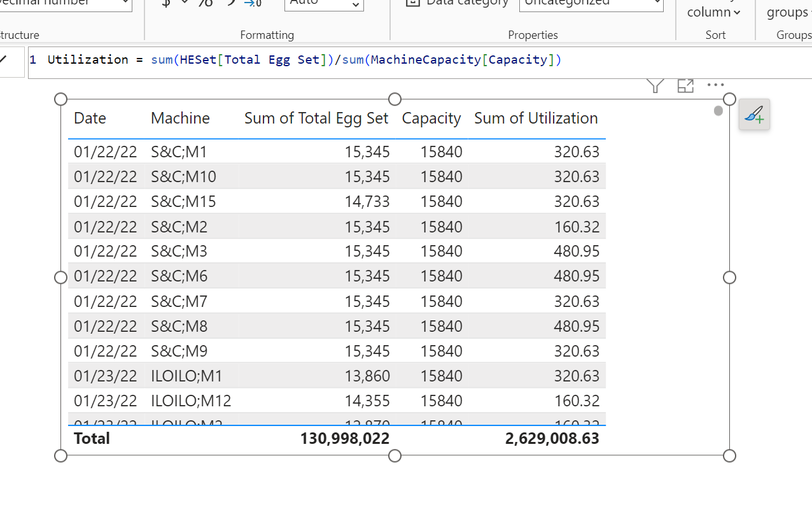This screenshot has height=505, width=812.
Task: Click the Capacity column header
Action: click(x=431, y=118)
